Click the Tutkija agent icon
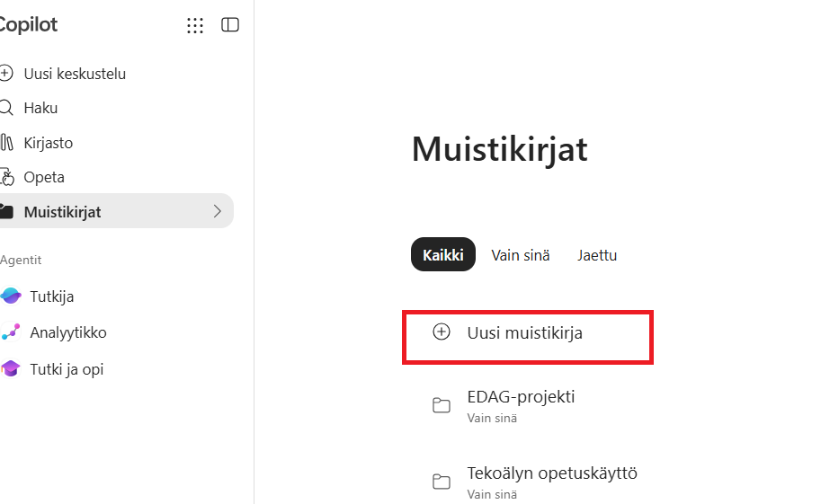This screenshot has width=821, height=504. 11,296
